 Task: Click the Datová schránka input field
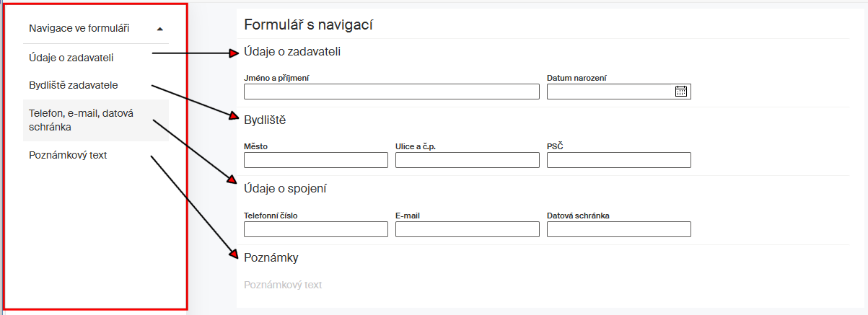[x=619, y=229]
